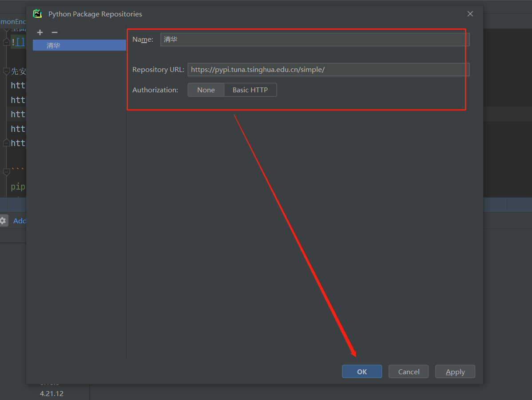Click the "Authorization:" label

pyautogui.click(x=155, y=90)
